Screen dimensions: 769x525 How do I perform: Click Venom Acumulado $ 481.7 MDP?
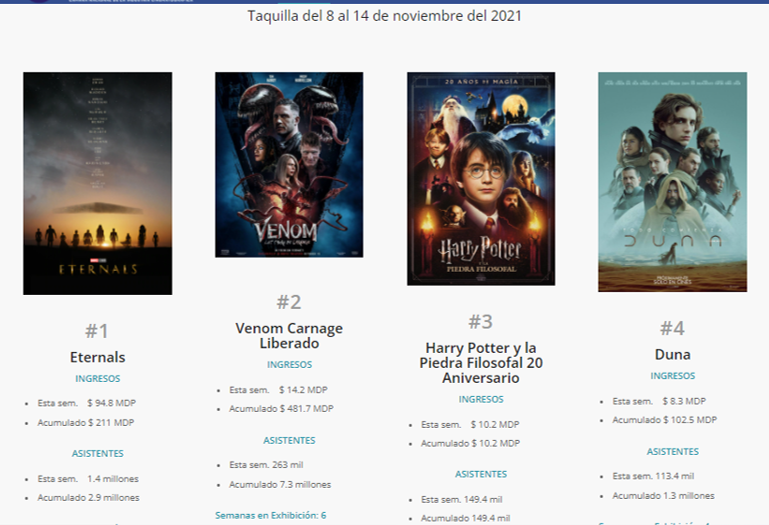click(282, 409)
